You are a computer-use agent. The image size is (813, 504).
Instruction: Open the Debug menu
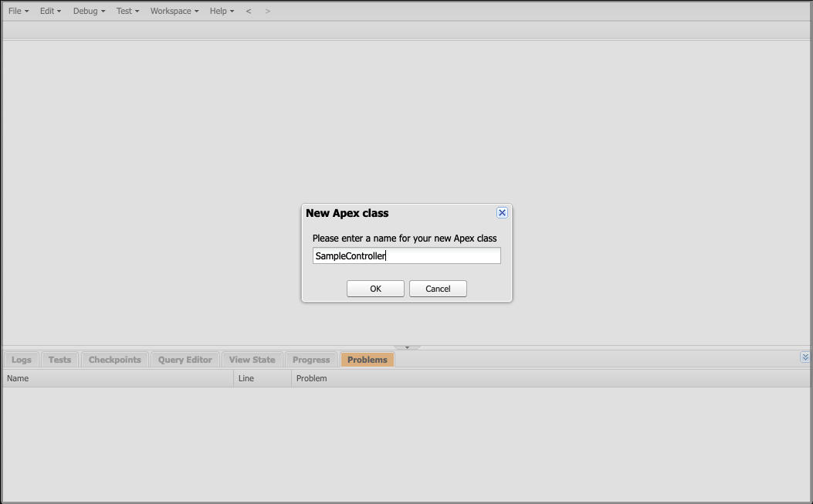(x=89, y=11)
